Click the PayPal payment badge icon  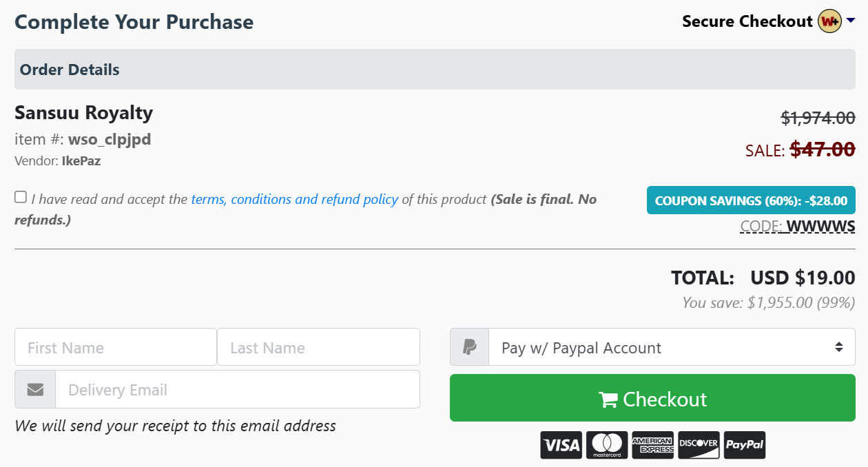(x=745, y=446)
